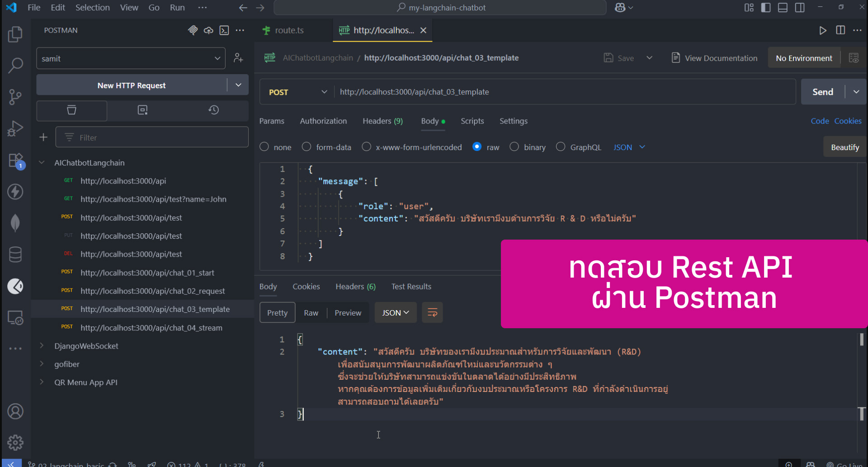Click the invite team member icon
Viewport: 868px width, 467px height.
click(238, 58)
